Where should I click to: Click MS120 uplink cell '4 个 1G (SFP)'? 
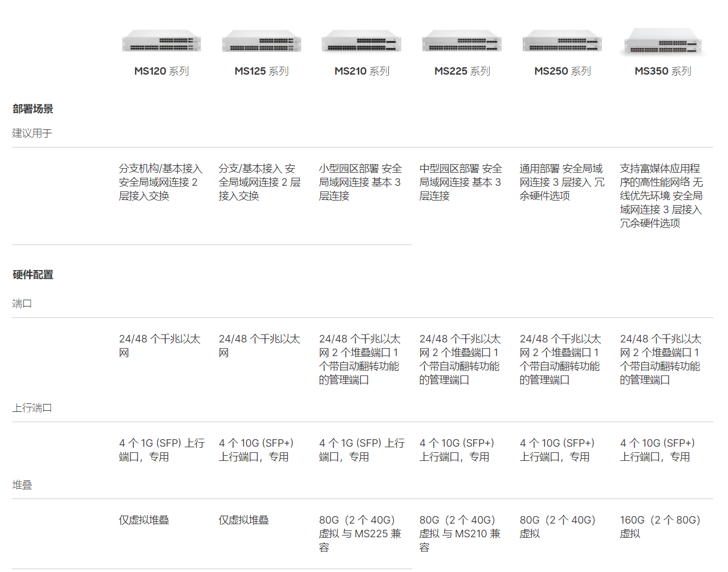point(162,450)
